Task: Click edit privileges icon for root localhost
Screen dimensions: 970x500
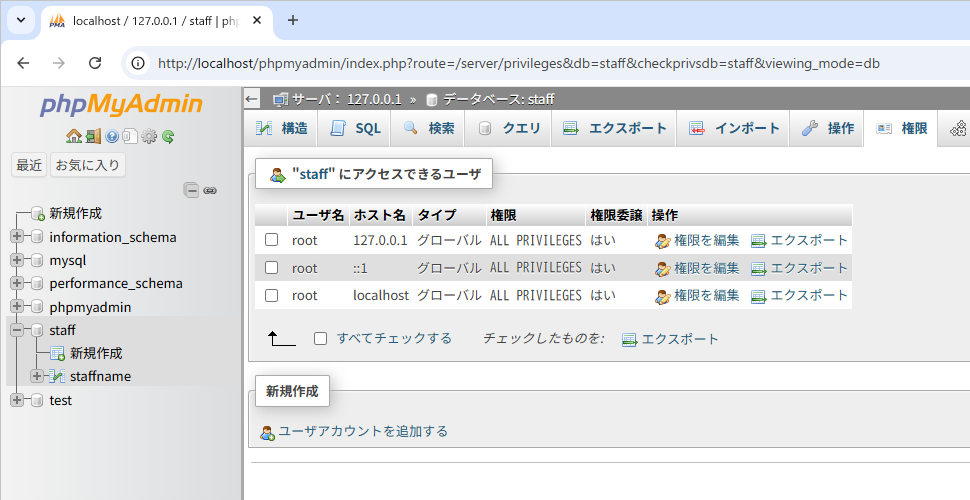Action: coord(663,296)
